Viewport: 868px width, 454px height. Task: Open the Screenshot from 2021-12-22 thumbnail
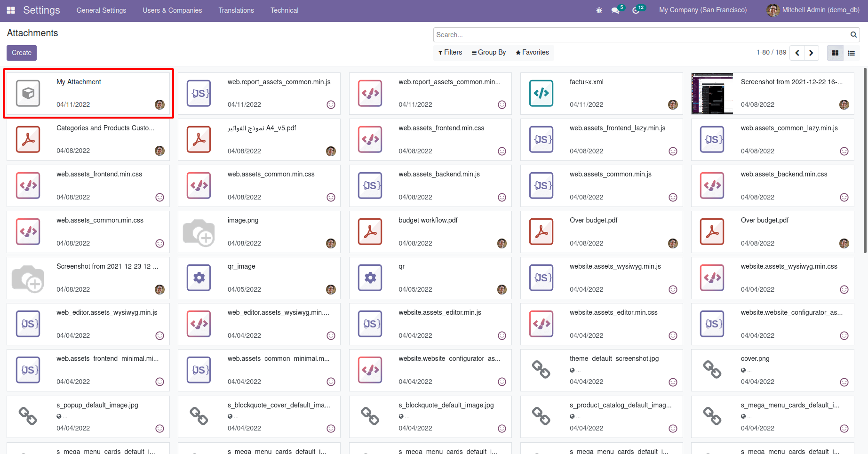pos(712,93)
